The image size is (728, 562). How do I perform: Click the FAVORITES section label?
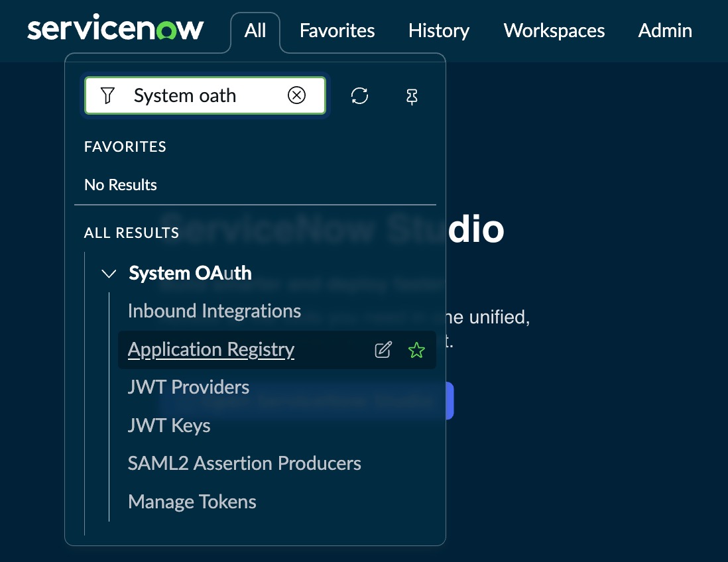[x=125, y=146]
